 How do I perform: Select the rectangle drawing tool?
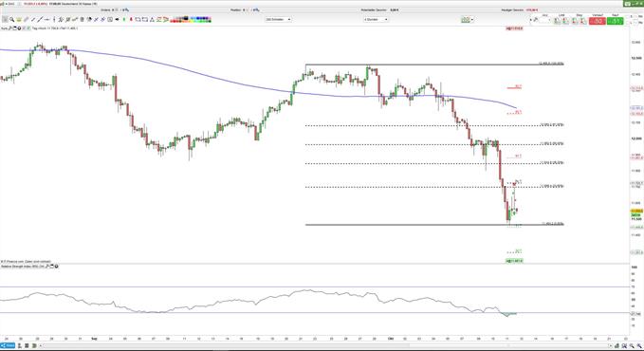pyautogui.click(x=145, y=19)
